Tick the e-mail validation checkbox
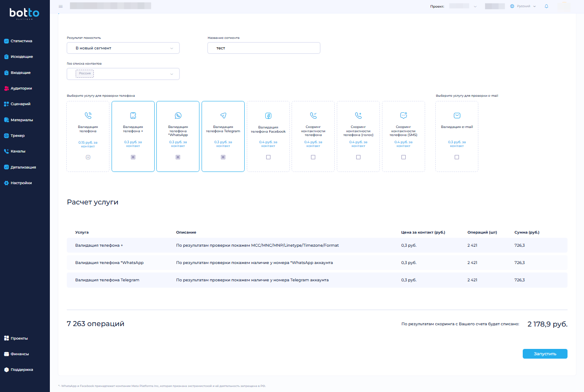Screen dimensions: 584x392 tap(457, 157)
